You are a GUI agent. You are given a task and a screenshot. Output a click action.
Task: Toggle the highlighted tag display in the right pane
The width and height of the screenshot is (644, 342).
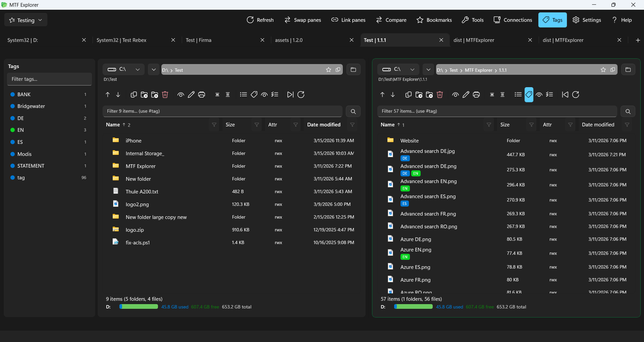coord(529,95)
